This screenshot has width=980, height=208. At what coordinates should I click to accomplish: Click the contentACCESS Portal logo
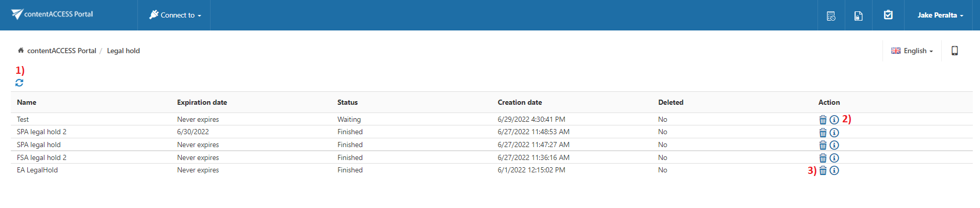(x=52, y=14)
